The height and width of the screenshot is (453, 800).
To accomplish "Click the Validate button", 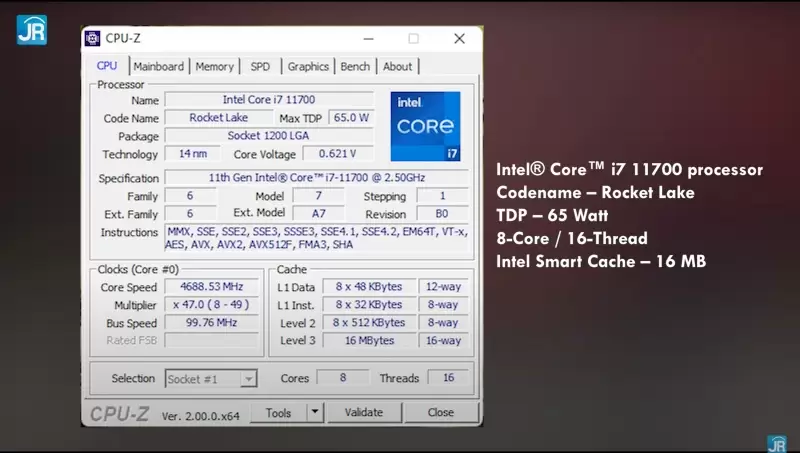I will (364, 412).
